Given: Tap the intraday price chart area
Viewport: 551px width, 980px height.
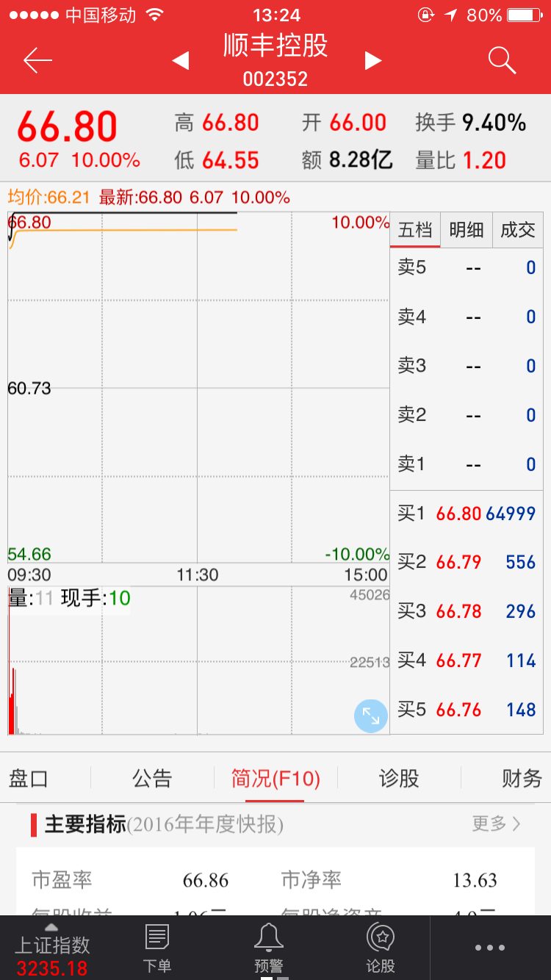Looking at the screenshot, I should point(198,387).
